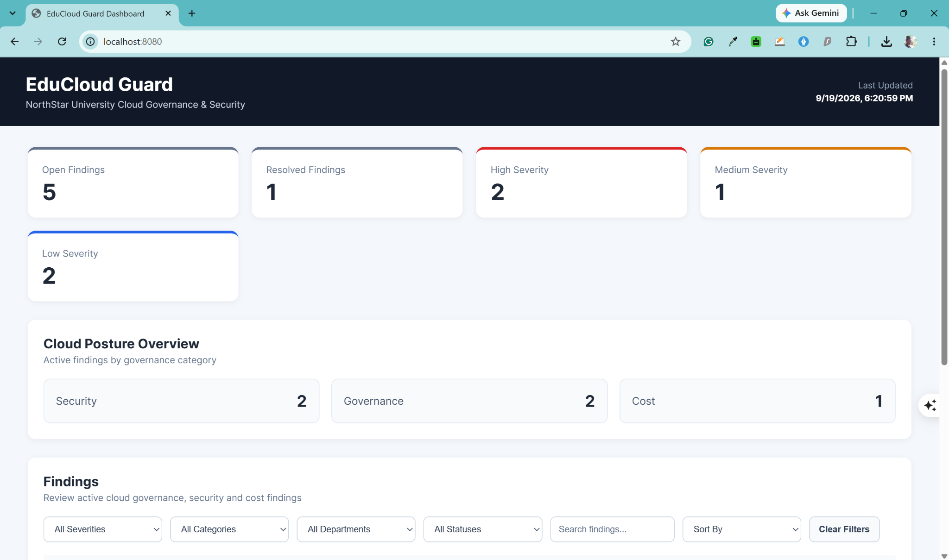Bookmark this page with the star
949x560 pixels.
tap(676, 42)
